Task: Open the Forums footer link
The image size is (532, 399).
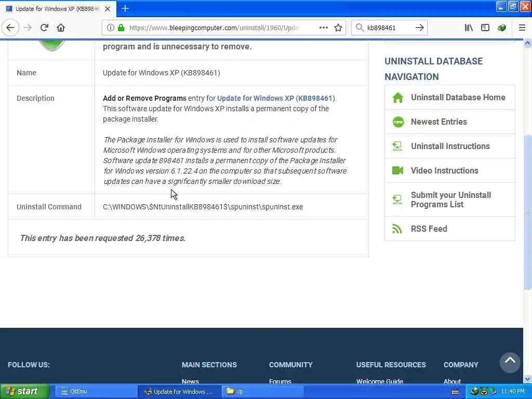Action: [280, 381]
